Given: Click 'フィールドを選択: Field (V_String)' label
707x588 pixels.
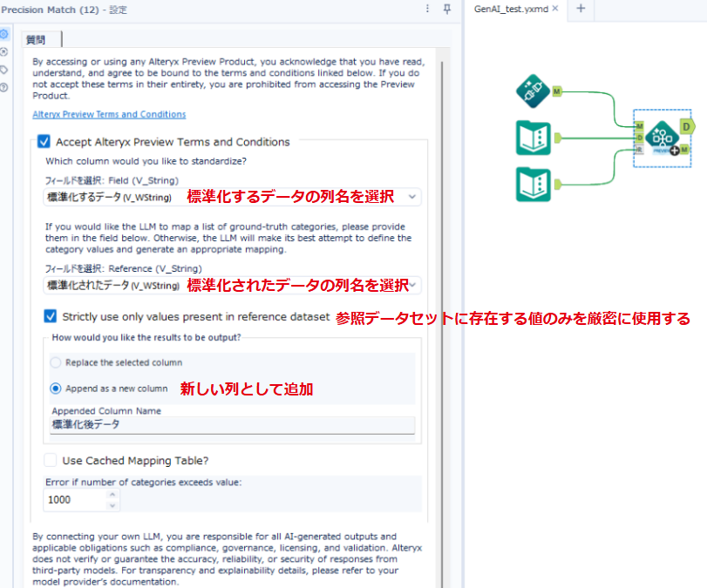Looking at the screenshot, I should pos(112,180).
